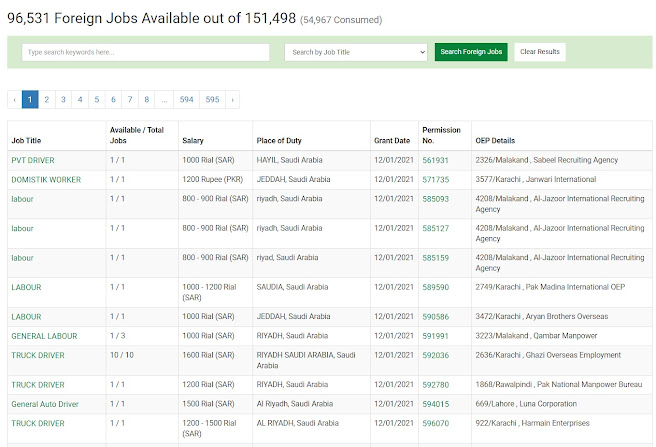Open labour job with permission 585127
The width and height of the screenshot is (656, 447).
click(22, 229)
